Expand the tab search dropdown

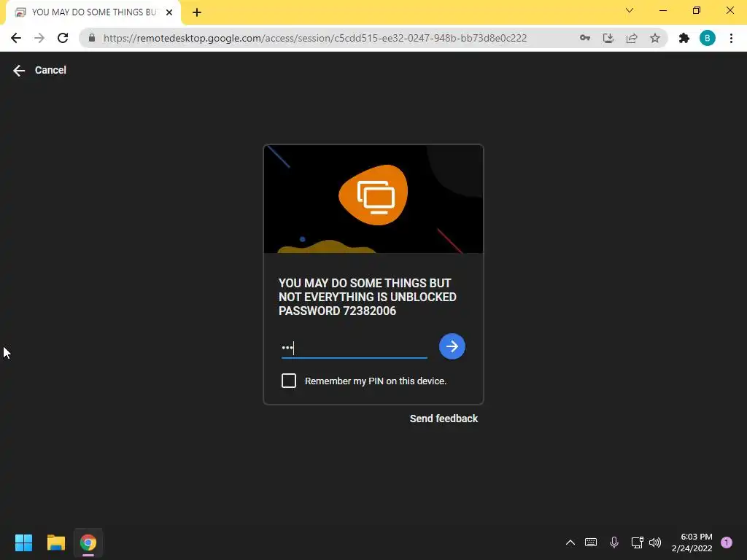click(630, 10)
